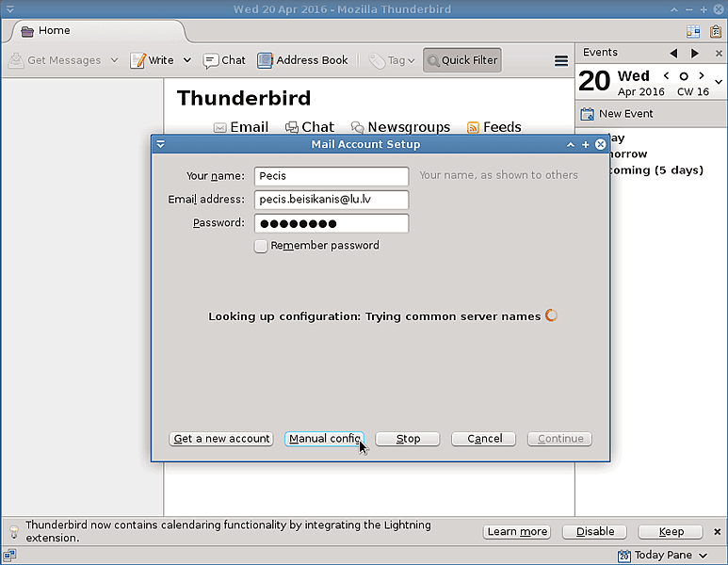Viewport: 728px width, 565px height.
Task: Click the Chat account link
Action: (309, 127)
